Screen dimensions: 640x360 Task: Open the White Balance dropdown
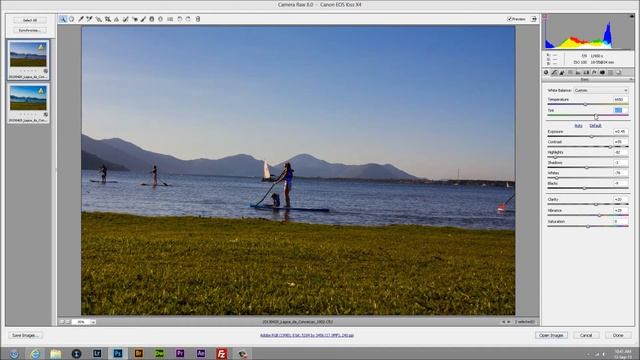pyautogui.click(x=600, y=90)
